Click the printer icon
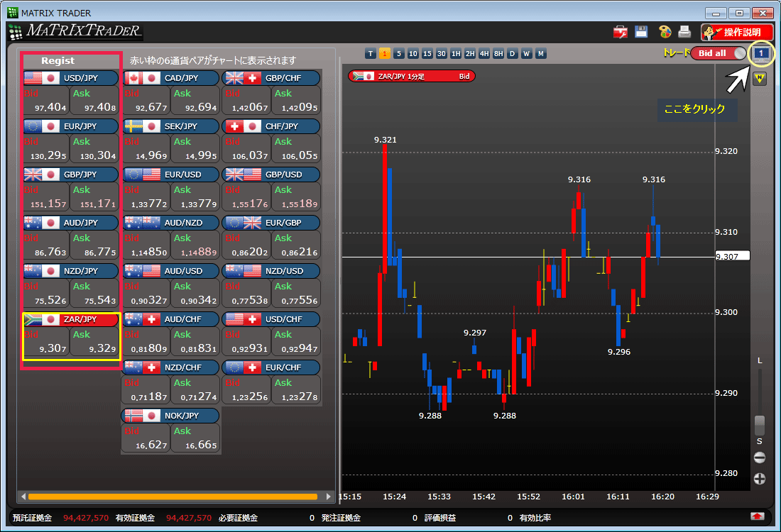This screenshot has width=781, height=532. (685, 32)
